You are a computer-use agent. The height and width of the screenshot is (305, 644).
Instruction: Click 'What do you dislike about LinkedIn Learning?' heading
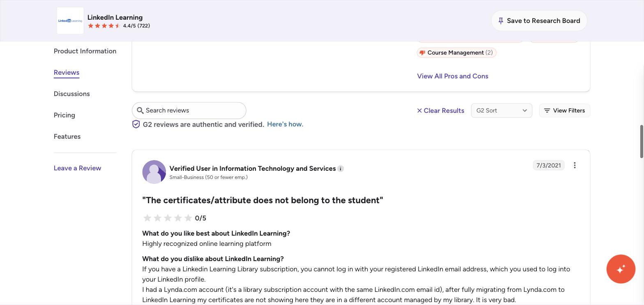tap(213, 259)
